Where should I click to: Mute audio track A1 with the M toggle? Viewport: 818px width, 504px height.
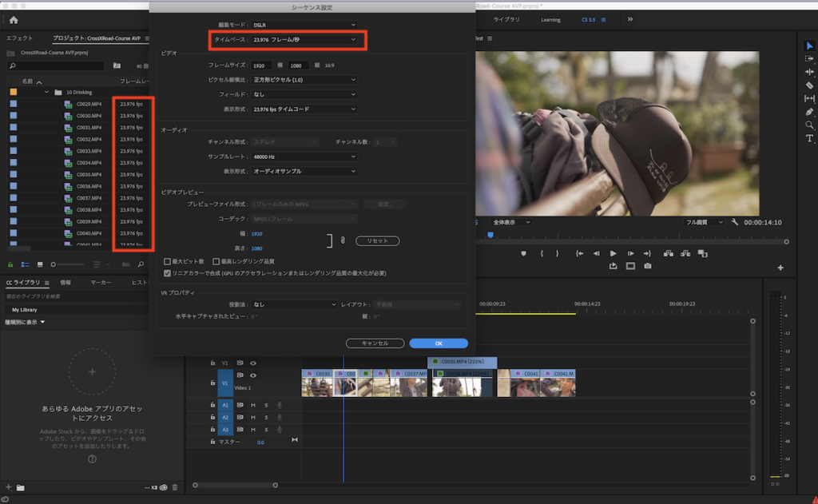253,406
